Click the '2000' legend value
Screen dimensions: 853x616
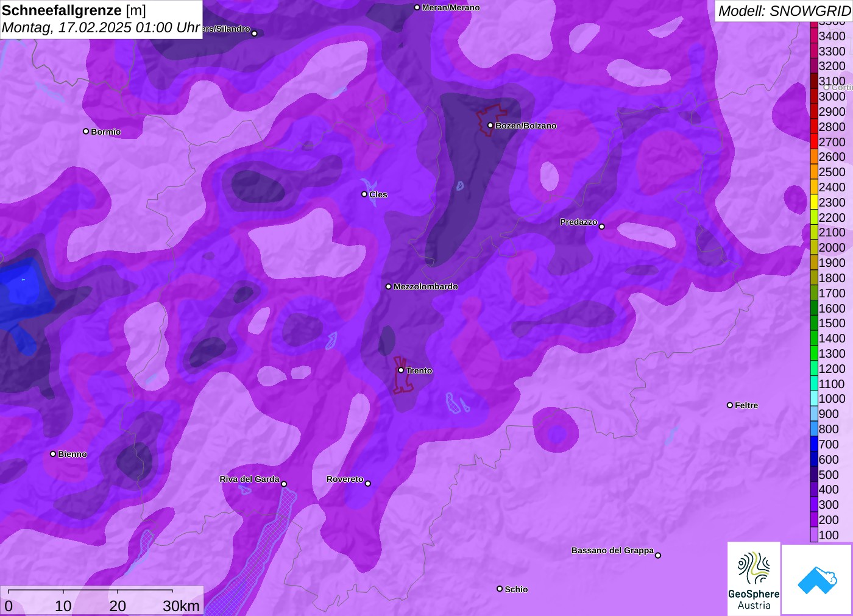832,247
